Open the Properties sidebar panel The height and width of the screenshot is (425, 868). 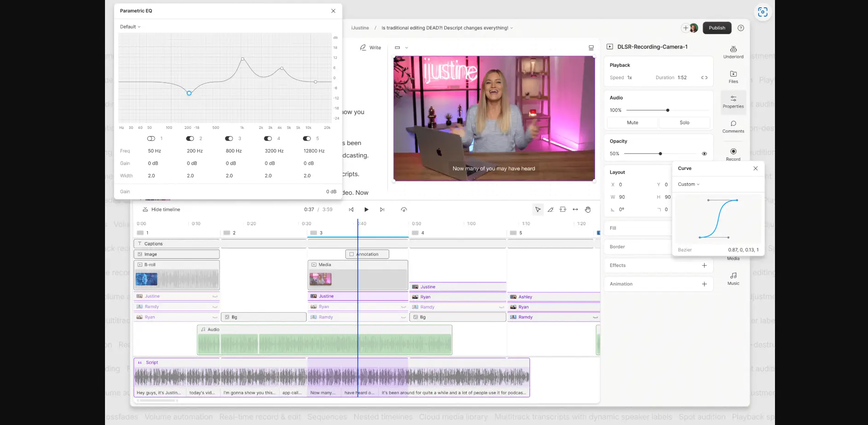click(733, 102)
